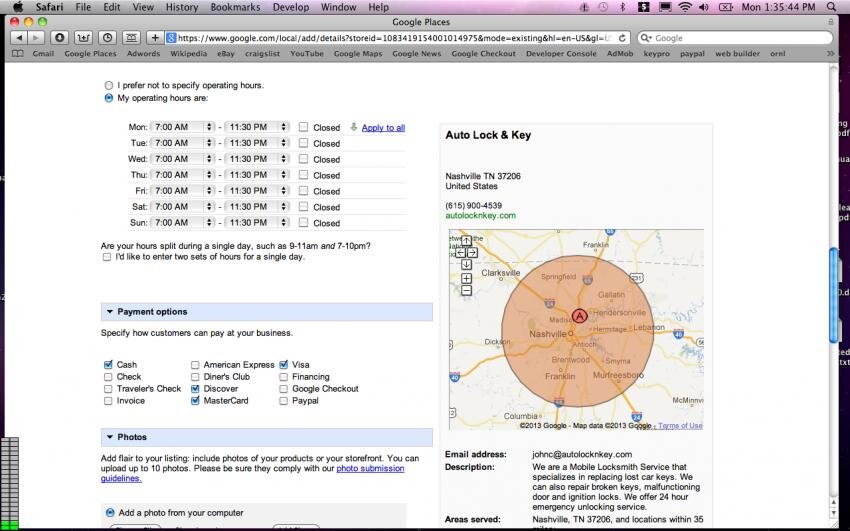Check the American Express payment option
The image size is (850, 531).
tap(195, 365)
